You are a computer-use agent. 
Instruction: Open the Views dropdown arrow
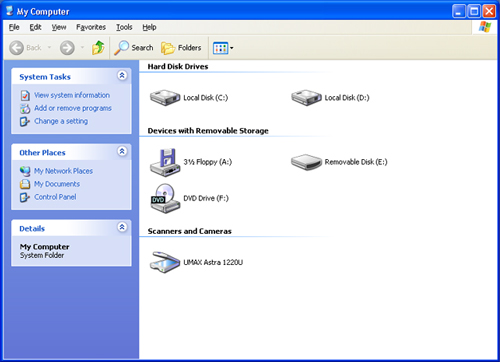coord(232,48)
